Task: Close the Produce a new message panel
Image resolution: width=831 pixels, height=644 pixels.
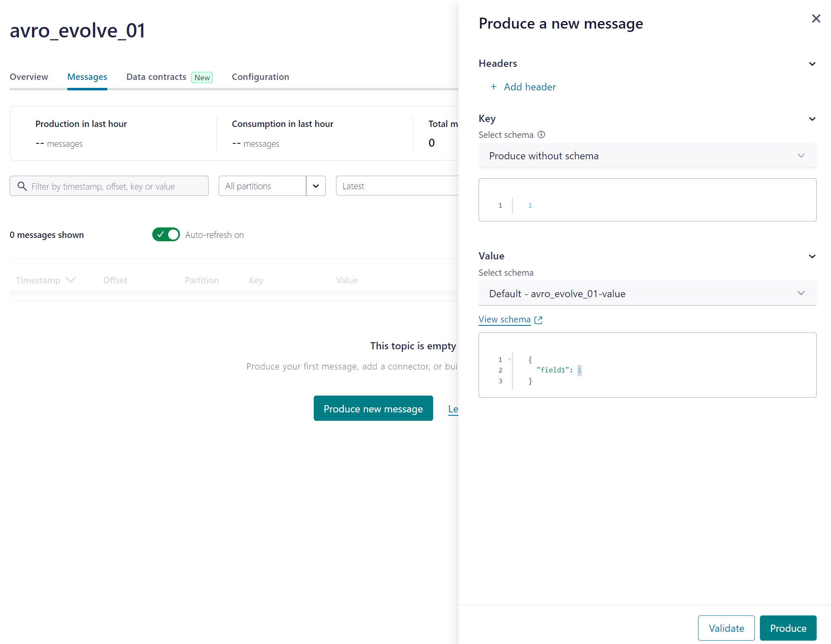Action: pos(816,18)
